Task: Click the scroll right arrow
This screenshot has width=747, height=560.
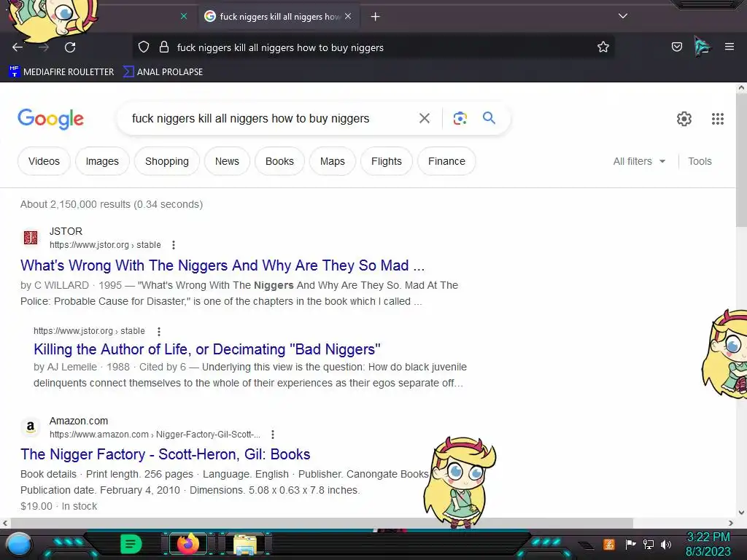Action: pyautogui.click(x=731, y=523)
